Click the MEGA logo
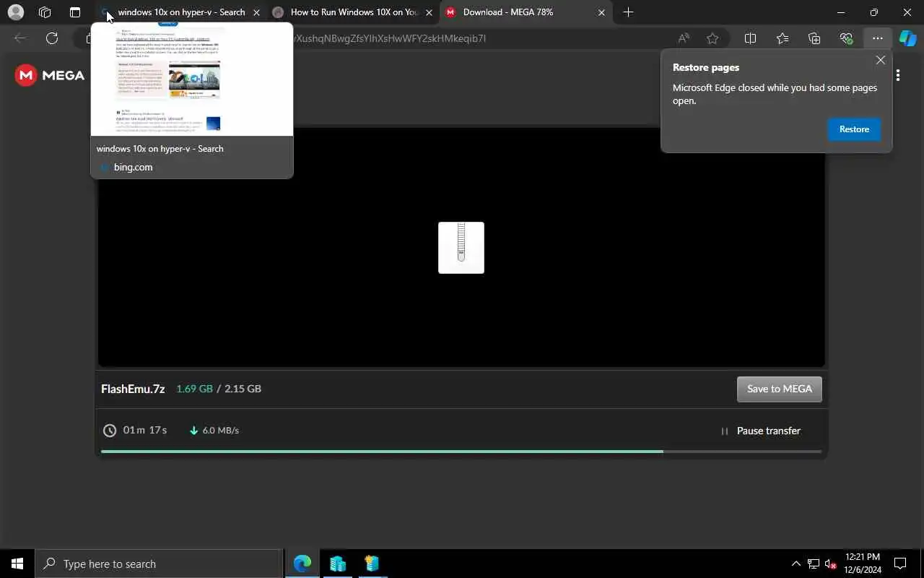The image size is (924, 578). (x=50, y=75)
